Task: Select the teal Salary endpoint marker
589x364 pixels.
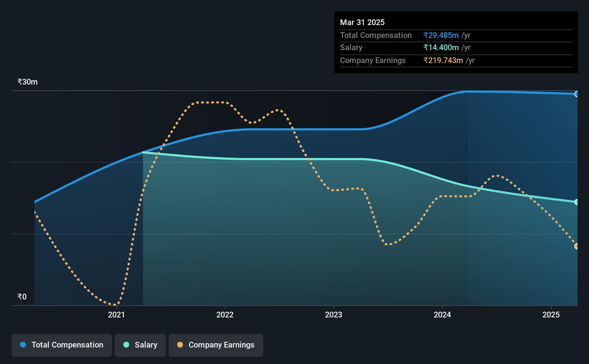Action: (577, 202)
